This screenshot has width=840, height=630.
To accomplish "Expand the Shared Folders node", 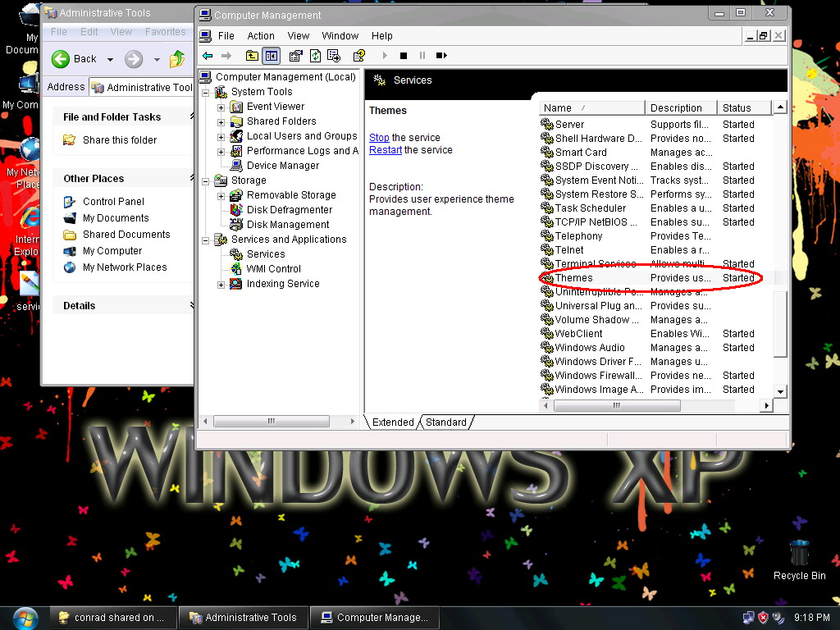I will pyautogui.click(x=221, y=122).
